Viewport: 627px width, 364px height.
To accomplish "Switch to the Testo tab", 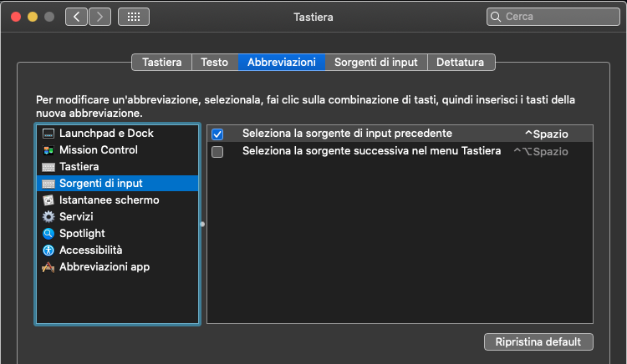I will click(x=215, y=63).
